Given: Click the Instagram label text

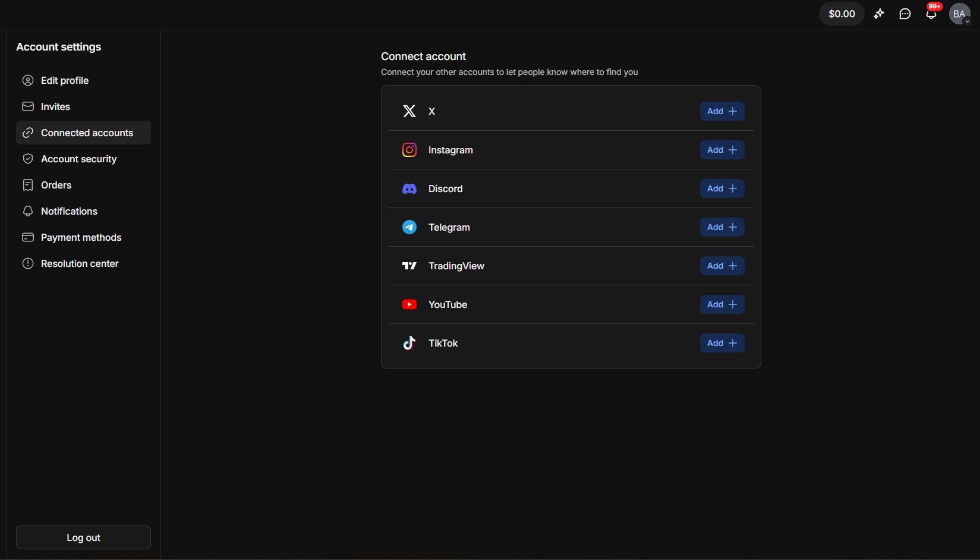Looking at the screenshot, I should pos(450,150).
